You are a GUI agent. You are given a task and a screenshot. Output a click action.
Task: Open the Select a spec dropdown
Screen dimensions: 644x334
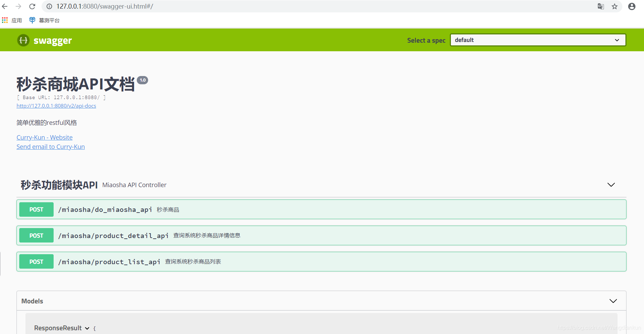tap(538, 40)
